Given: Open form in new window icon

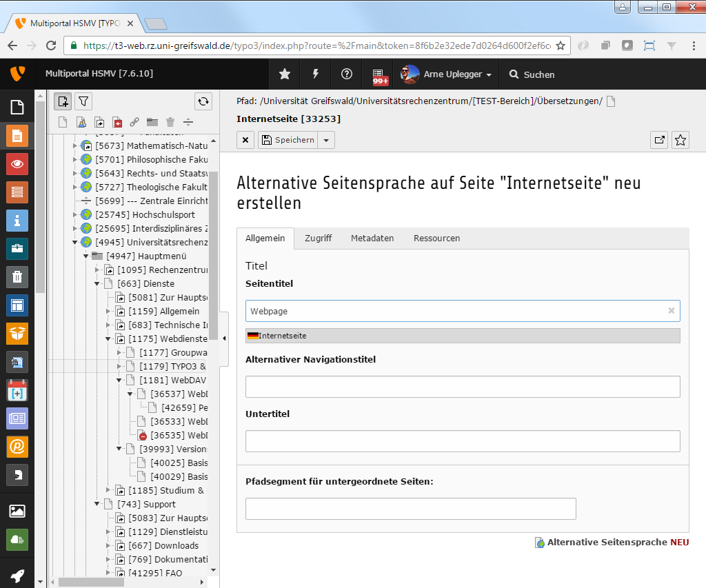Looking at the screenshot, I should click(660, 140).
